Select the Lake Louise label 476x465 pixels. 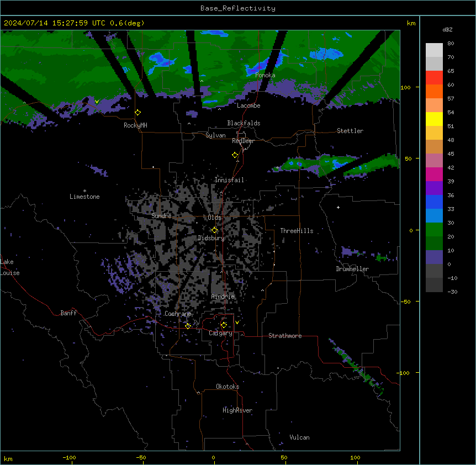tap(10, 267)
